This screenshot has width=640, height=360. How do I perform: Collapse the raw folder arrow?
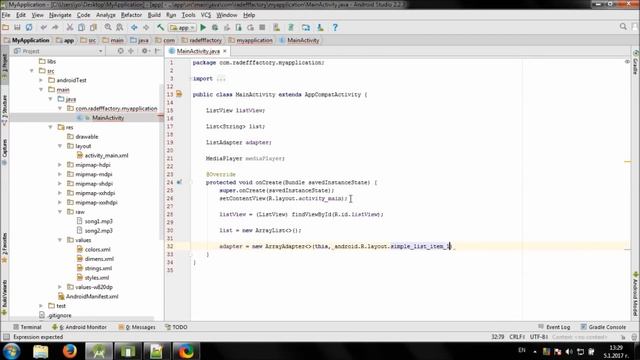(60, 211)
